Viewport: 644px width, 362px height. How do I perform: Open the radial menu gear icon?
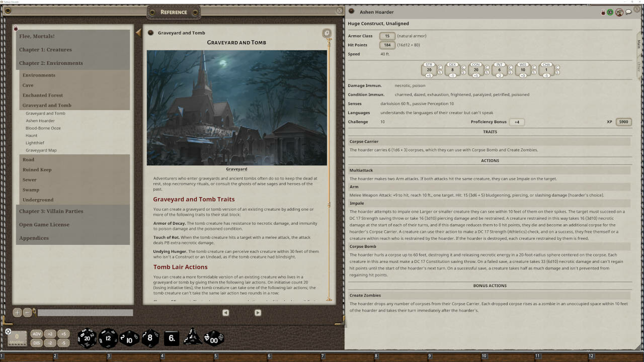8,331
